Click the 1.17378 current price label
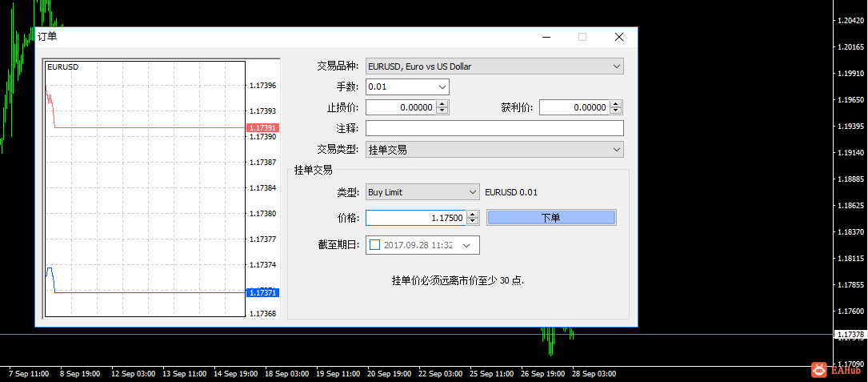 (851, 335)
